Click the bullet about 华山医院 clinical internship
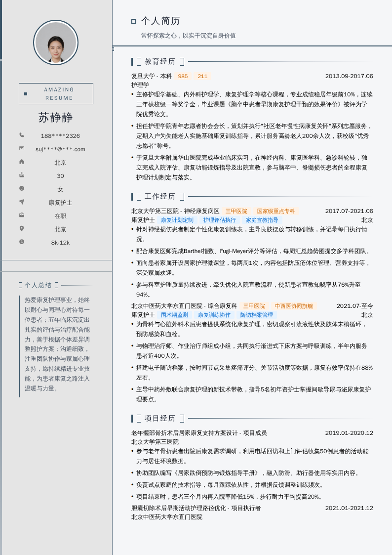The width and height of the screenshot is (392, 555). (252, 168)
